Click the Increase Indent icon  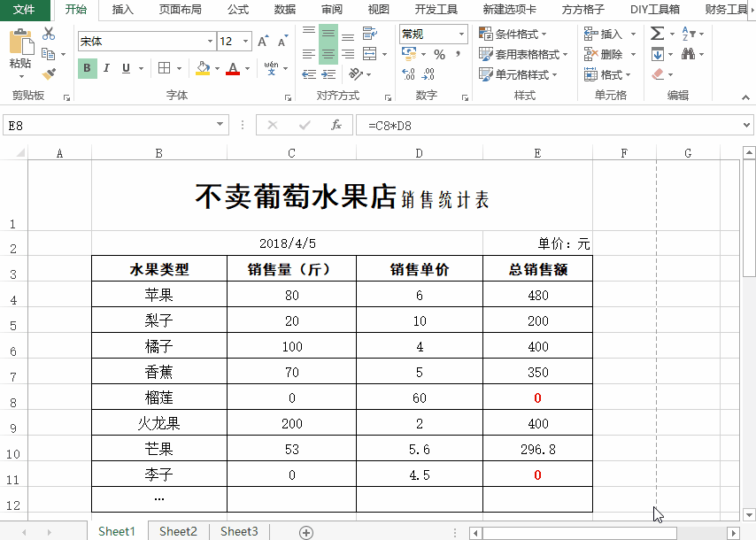(328, 74)
